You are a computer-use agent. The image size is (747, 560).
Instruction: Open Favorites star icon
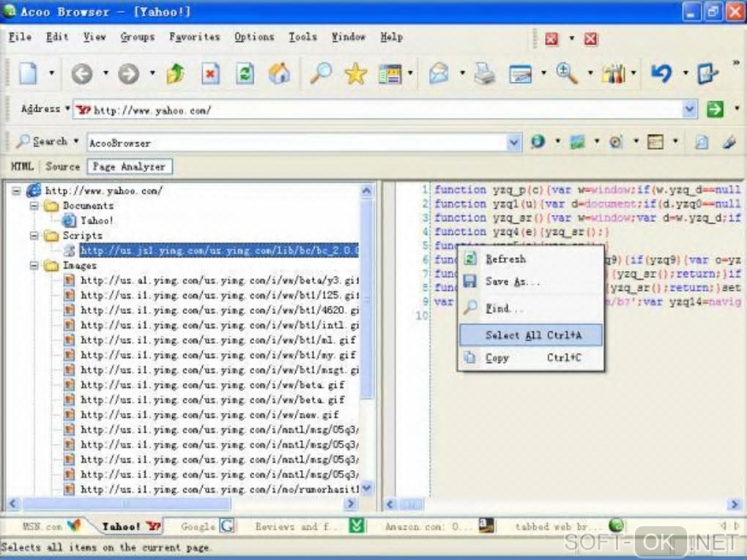tap(356, 74)
